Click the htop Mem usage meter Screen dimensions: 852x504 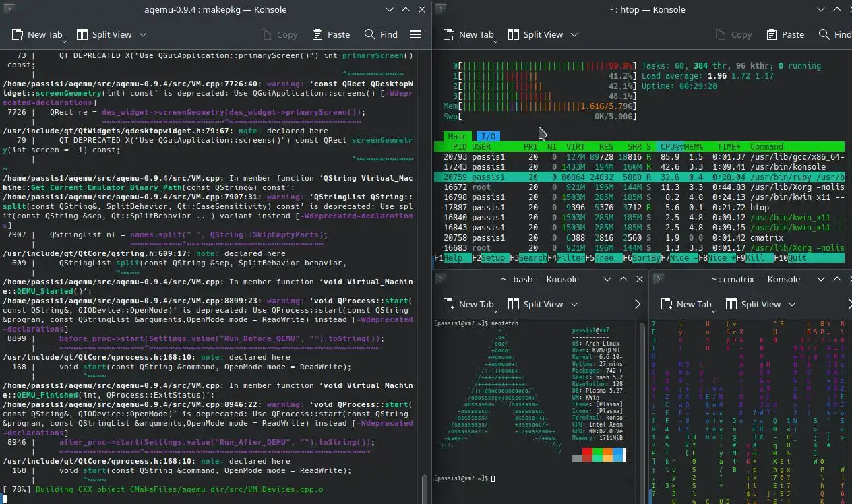tap(540, 106)
